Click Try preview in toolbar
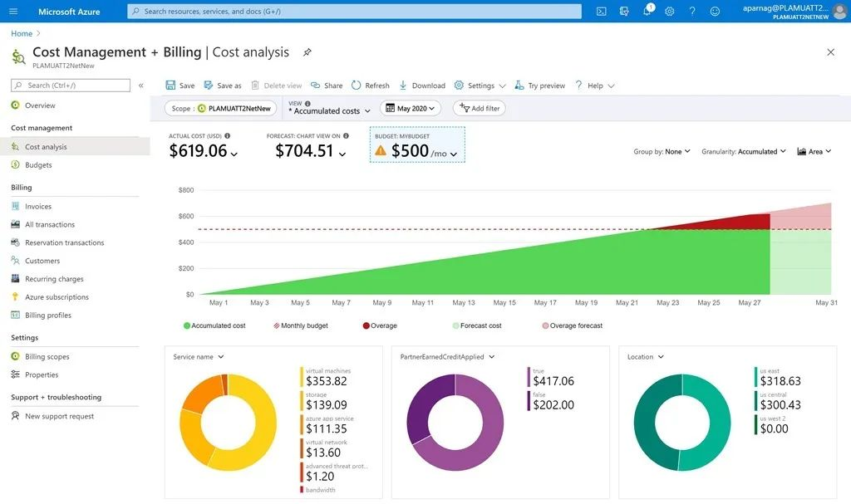 click(540, 86)
